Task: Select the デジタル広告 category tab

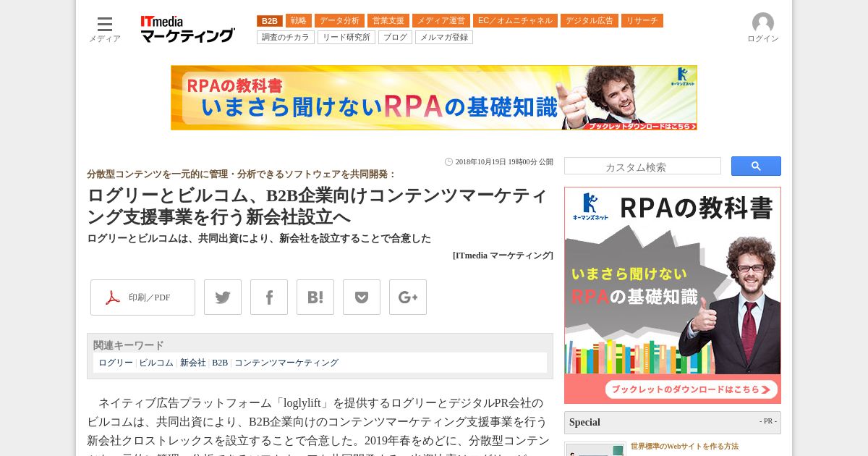Action: [x=590, y=21]
